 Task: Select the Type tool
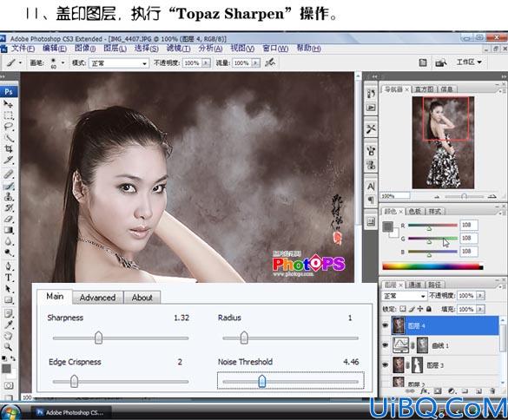[x=8, y=278]
